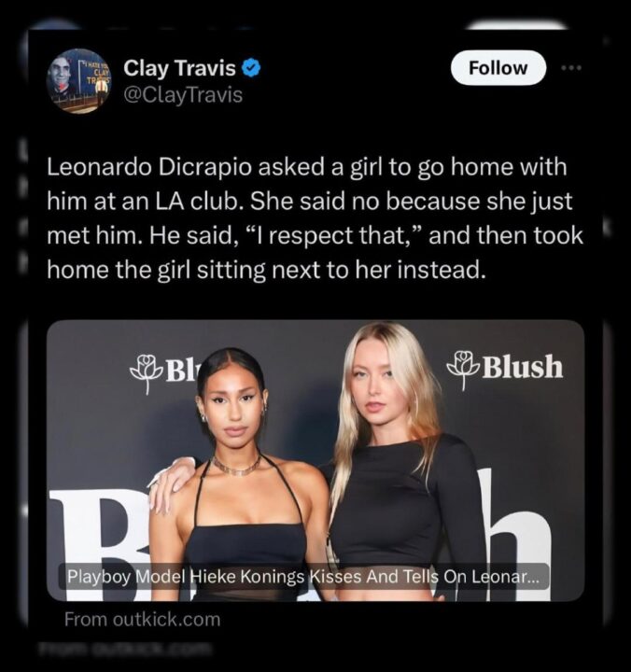
Task: Open Clay Travis profile avatar
Action: [78, 81]
